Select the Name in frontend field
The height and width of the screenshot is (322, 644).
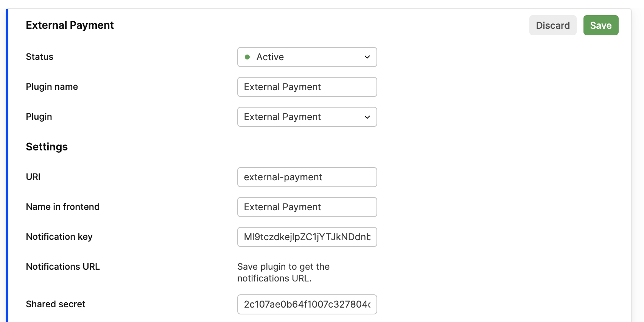pos(306,207)
